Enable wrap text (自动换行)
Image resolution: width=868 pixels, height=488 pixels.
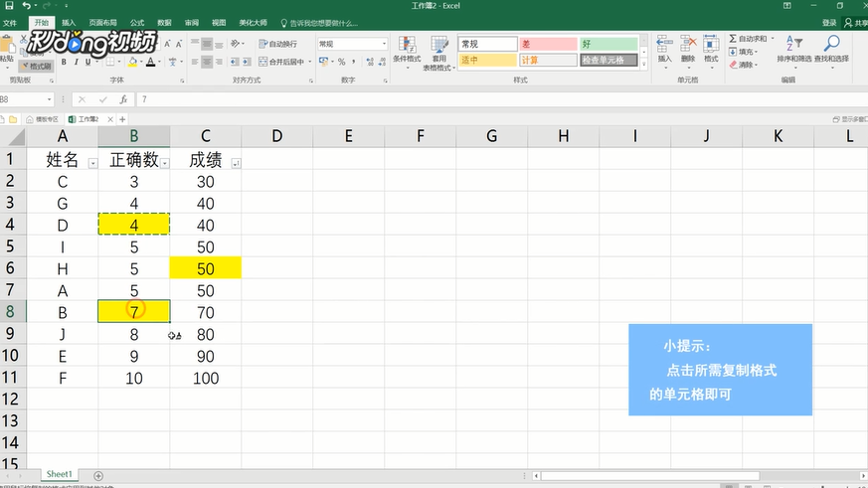[277, 44]
